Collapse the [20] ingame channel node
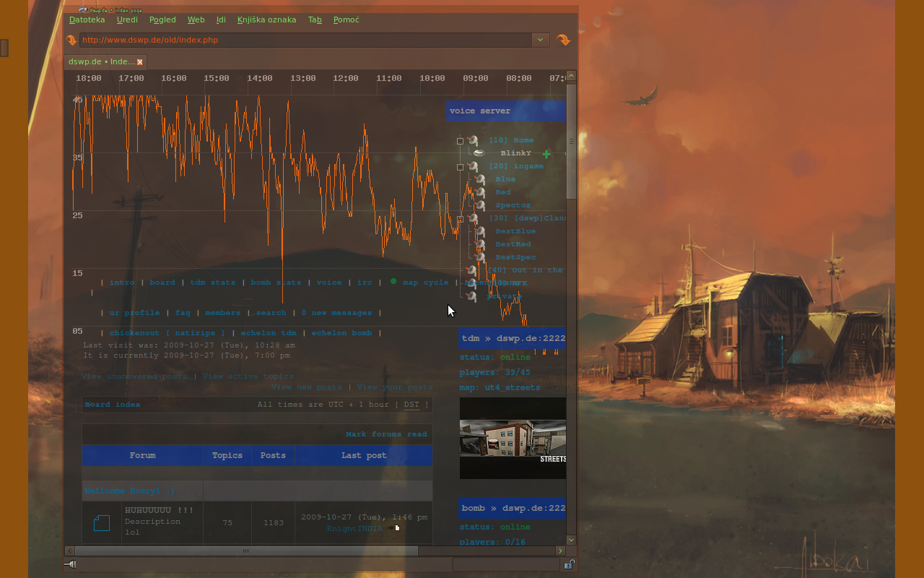The width and height of the screenshot is (924, 578). click(x=461, y=167)
